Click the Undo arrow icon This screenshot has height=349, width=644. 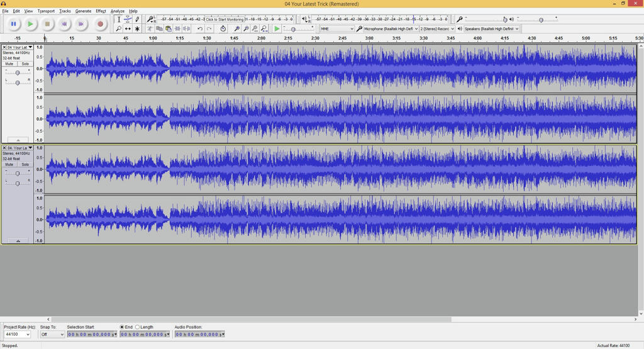click(200, 29)
